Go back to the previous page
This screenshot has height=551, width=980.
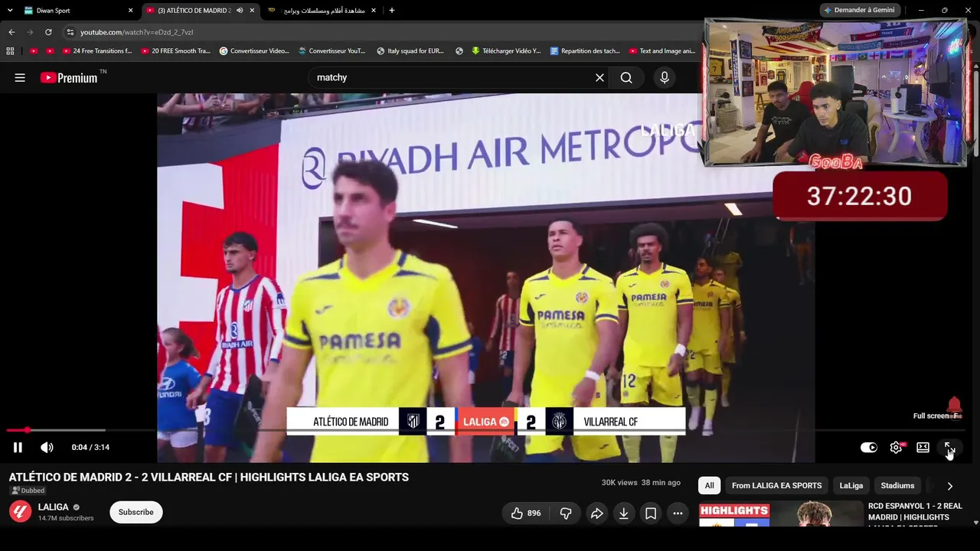coord(11,32)
